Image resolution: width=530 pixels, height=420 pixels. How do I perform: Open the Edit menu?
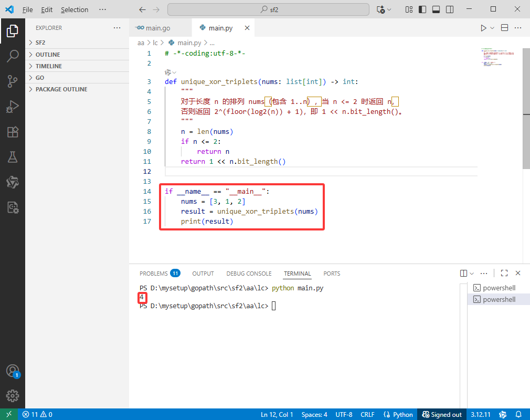click(47, 9)
